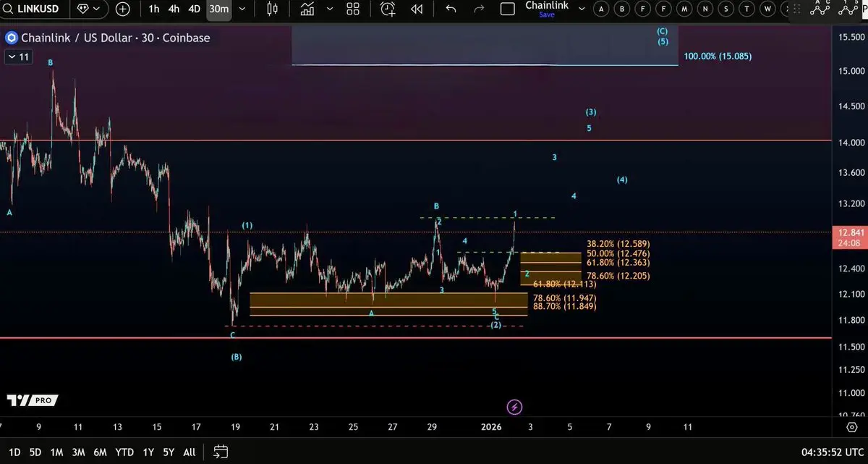Create an alert with the alarm clock icon
868x464 pixels.
[x=388, y=9]
